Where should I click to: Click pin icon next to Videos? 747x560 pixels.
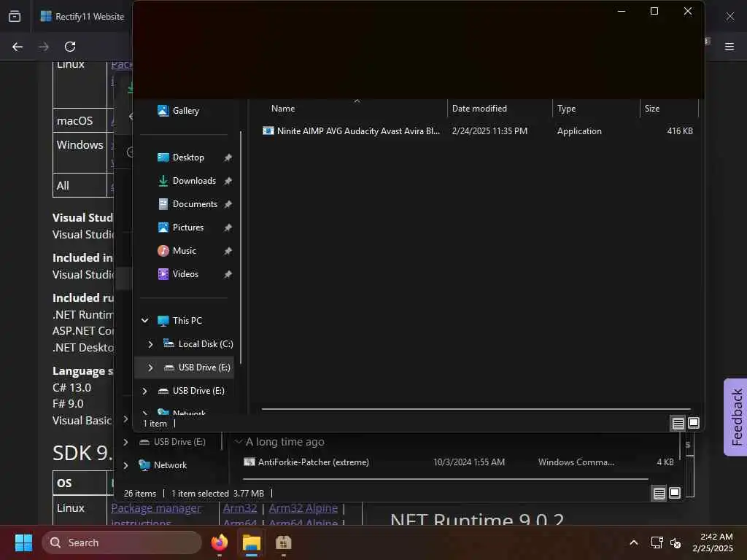point(228,274)
